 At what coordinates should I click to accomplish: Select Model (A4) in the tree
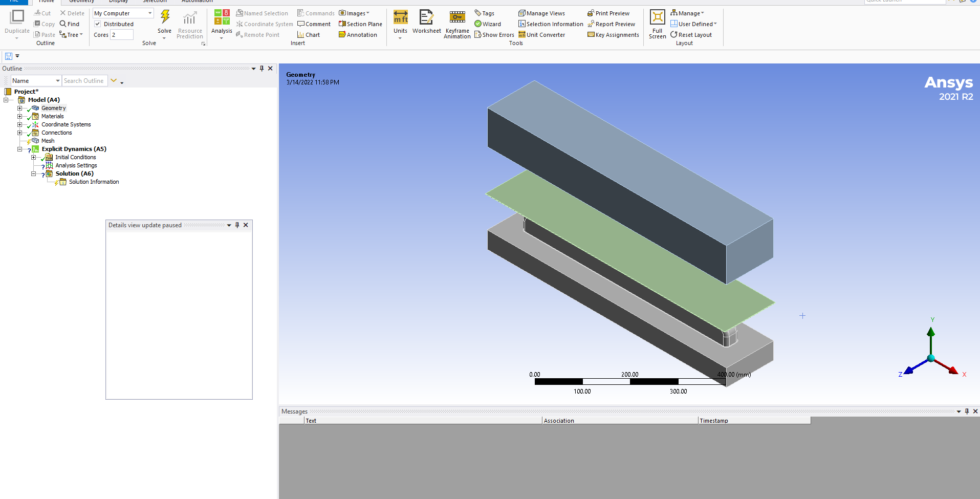(43, 100)
